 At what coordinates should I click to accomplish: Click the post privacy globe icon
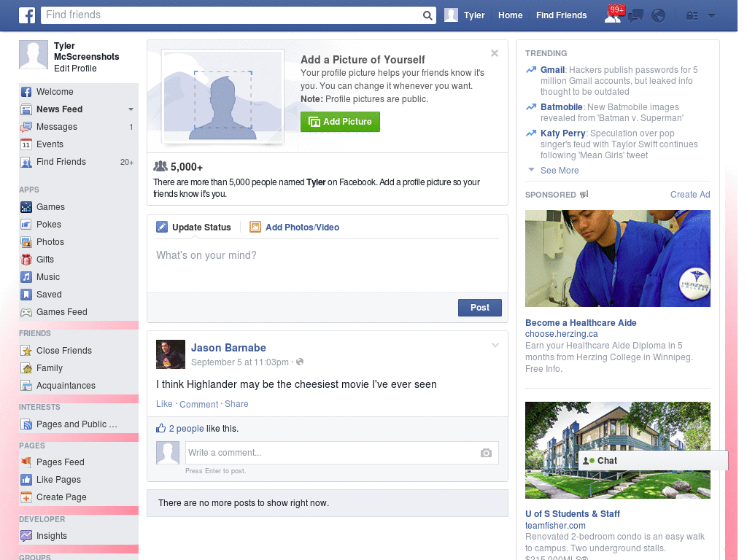click(300, 362)
